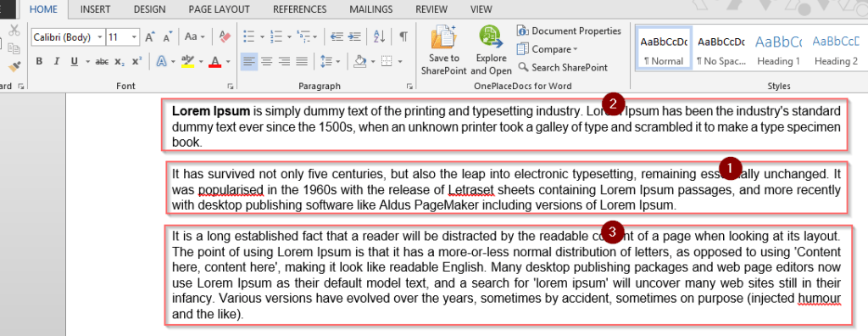This screenshot has width=868, height=336.
Task: Toggle Show/Hide paragraph marks ¶
Action: tap(403, 37)
